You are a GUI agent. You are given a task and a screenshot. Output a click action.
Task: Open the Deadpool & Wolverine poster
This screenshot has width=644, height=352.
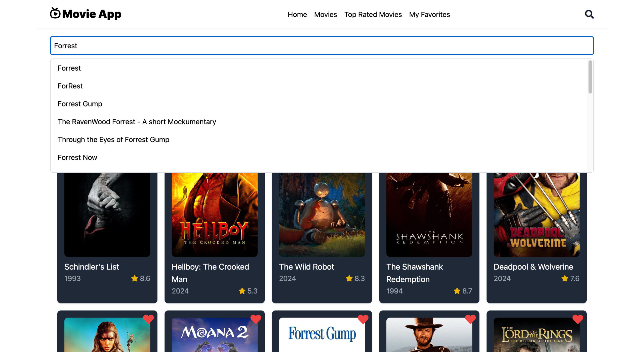point(537,215)
